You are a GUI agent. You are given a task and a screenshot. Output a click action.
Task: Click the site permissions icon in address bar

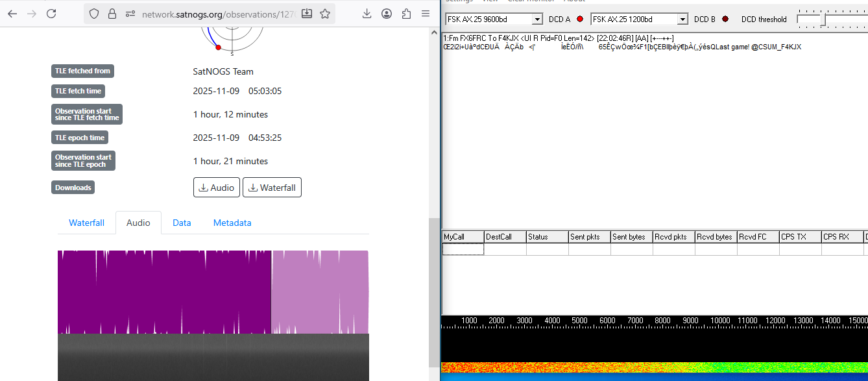(x=130, y=14)
